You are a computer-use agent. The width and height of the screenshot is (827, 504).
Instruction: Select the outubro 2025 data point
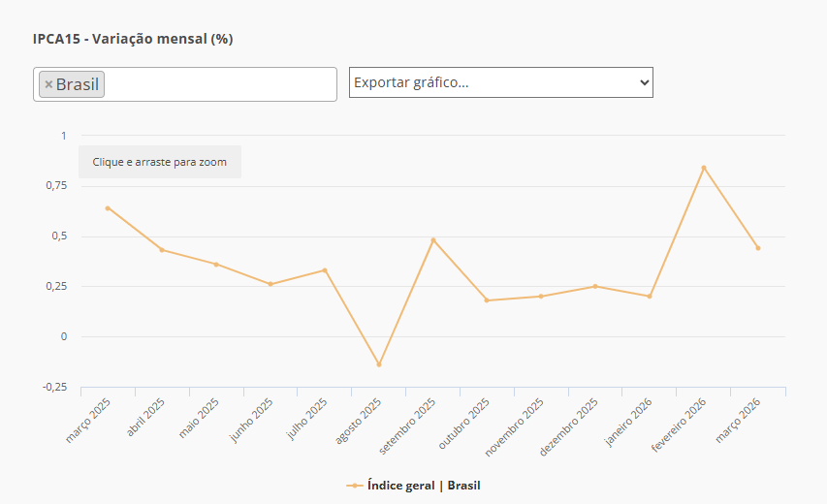[x=487, y=300]
